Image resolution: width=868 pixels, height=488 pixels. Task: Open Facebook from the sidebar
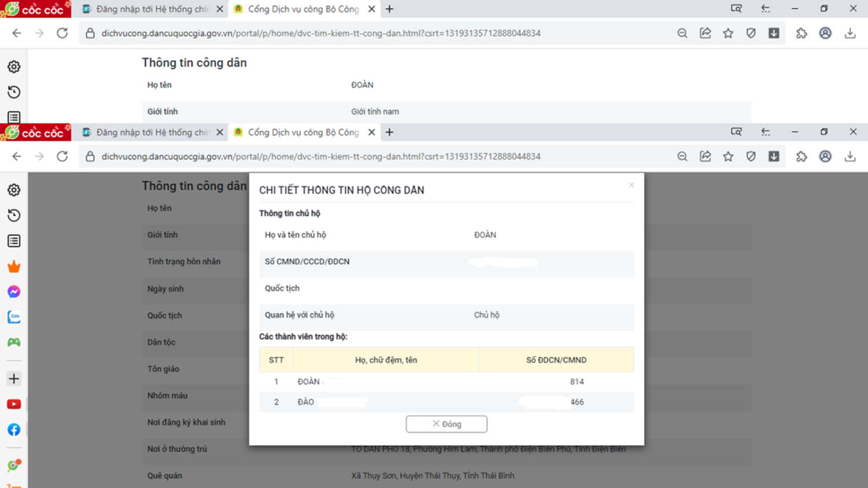point(14,430)
